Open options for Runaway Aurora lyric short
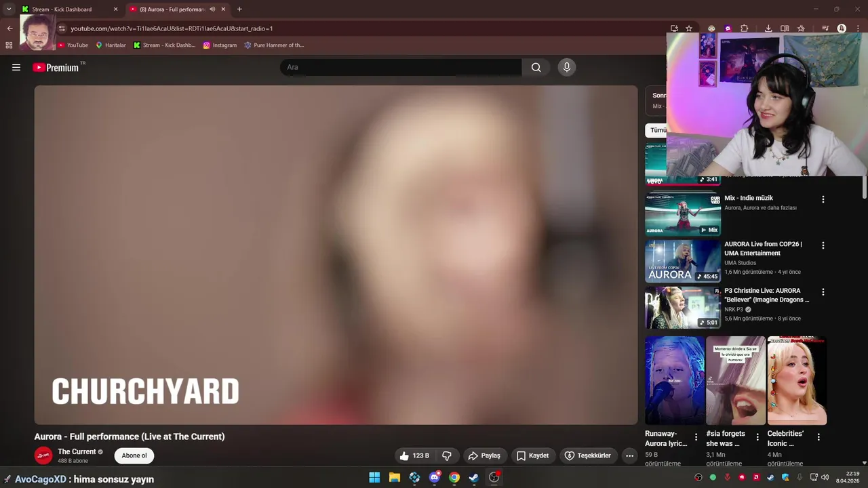The width and height of the screenshot is (868, 488). [x=696, y=437]
